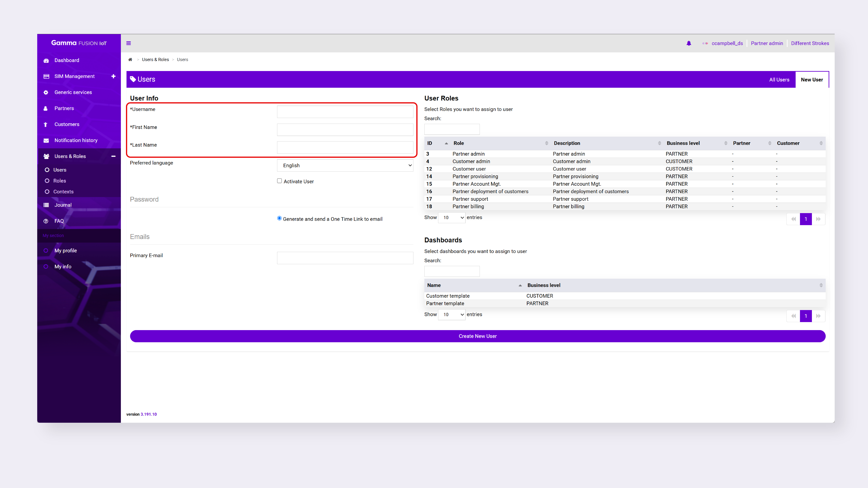Select the New User tab
This screenshot has width=868, height=488.
812,79
